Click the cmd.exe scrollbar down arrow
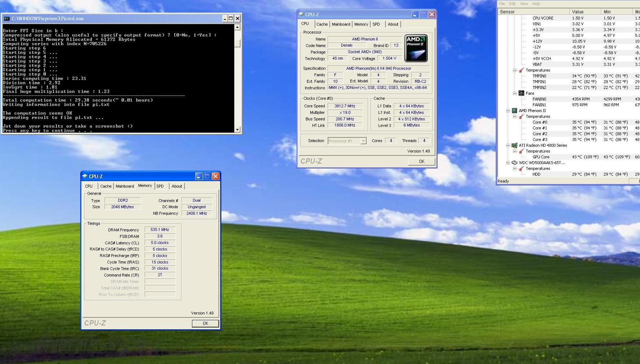The image size is (640, 364). pos(237,129)
